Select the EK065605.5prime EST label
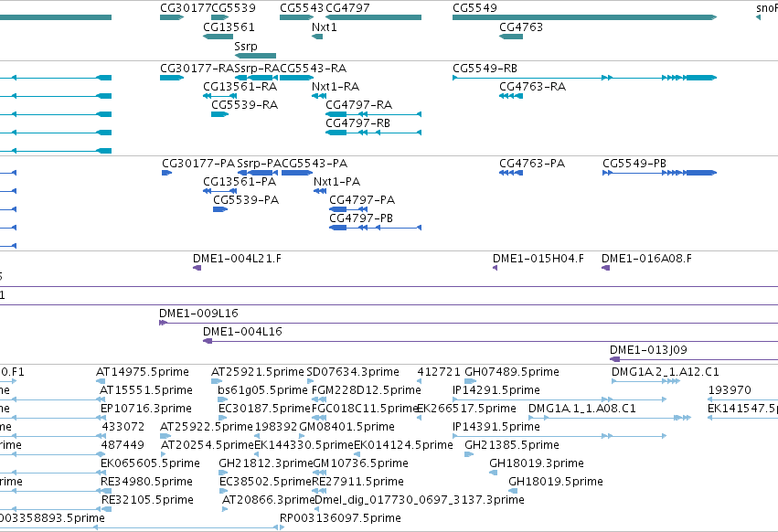The width and height of the screenshot is (778, 532). click(x=150, y=463)
